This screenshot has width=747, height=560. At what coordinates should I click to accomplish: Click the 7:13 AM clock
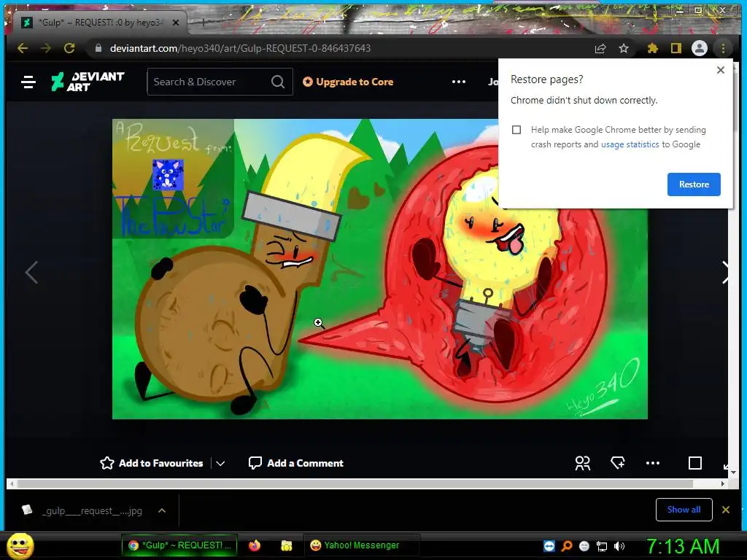(x=683, y=546)
